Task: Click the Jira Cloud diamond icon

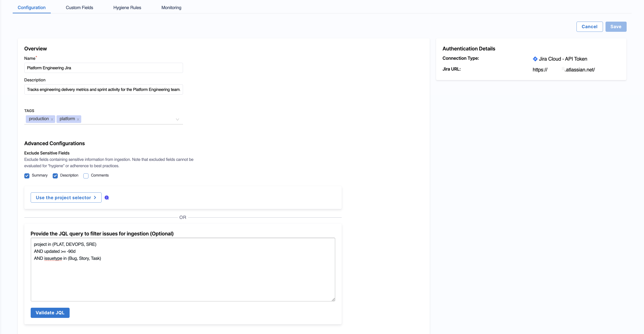Action: [x=535, y=59]
